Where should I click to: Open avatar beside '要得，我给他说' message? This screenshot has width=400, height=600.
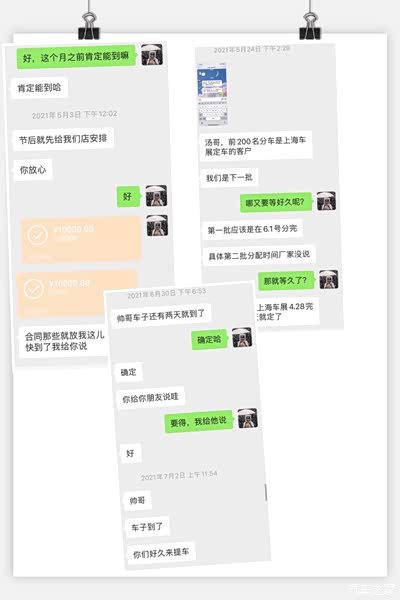(x=247, y=418)
